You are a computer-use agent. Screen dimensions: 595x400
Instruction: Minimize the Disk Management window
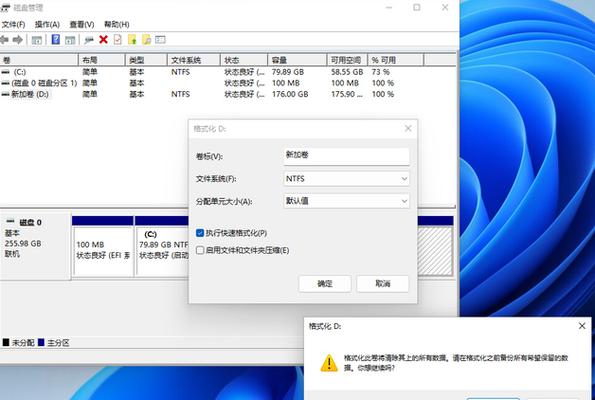(x=389, y=8)
